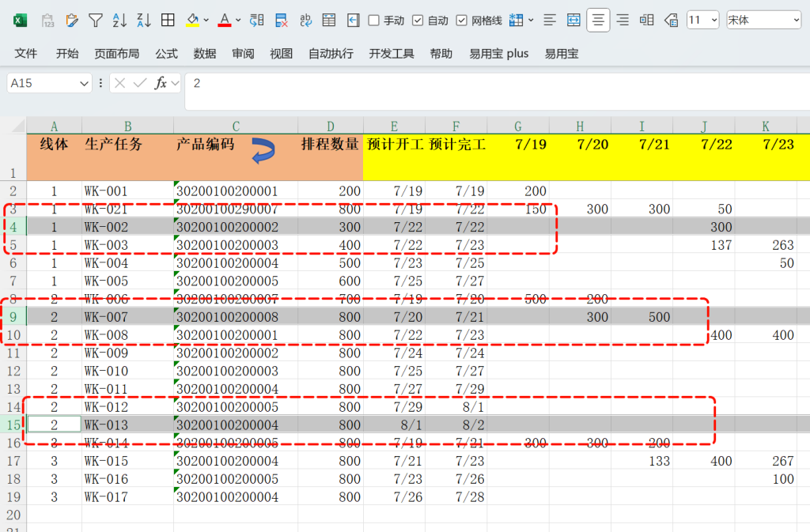Align text right
Viewport: 810px width, 532px height.
click(623, 21)
